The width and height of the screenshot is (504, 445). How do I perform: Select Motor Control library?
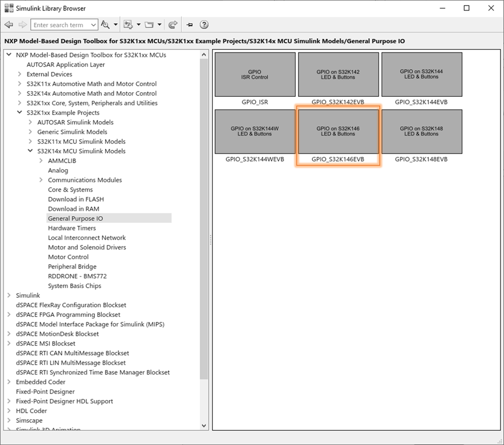pos(68,257)
